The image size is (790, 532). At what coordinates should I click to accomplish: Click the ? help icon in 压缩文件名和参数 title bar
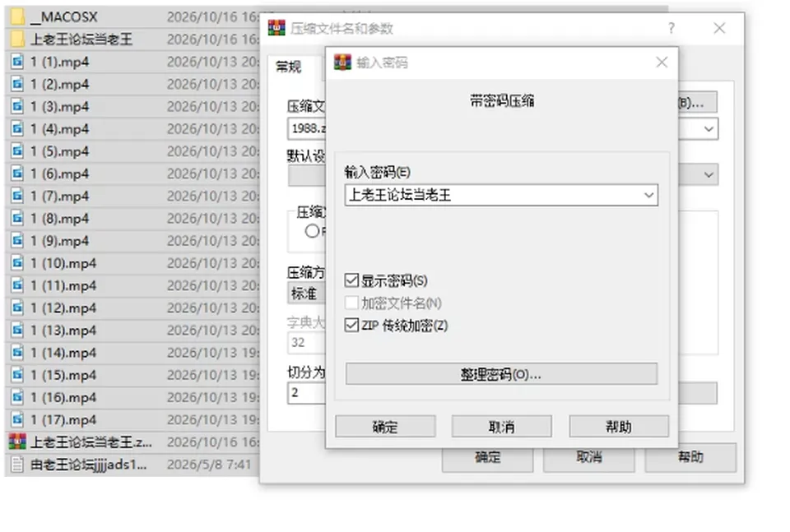pos(671,28)
